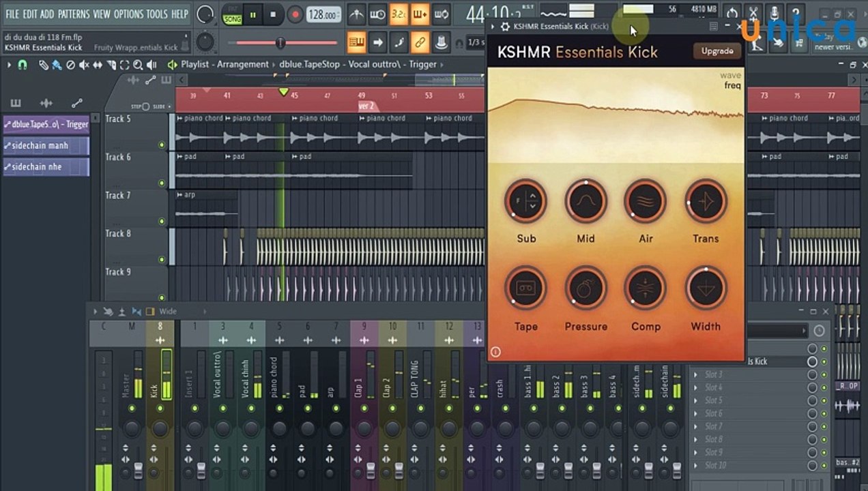Click the Clap 1 channel volume fader
This screenshot has height=491, width=868.
pyautogui.click(x=371, y=469)
